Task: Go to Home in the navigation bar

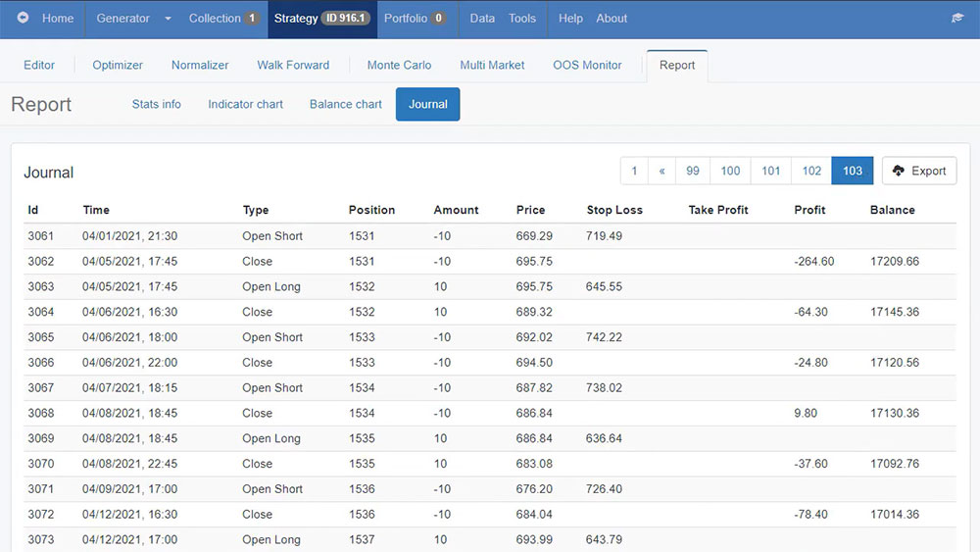Action: tap(58, 19)
